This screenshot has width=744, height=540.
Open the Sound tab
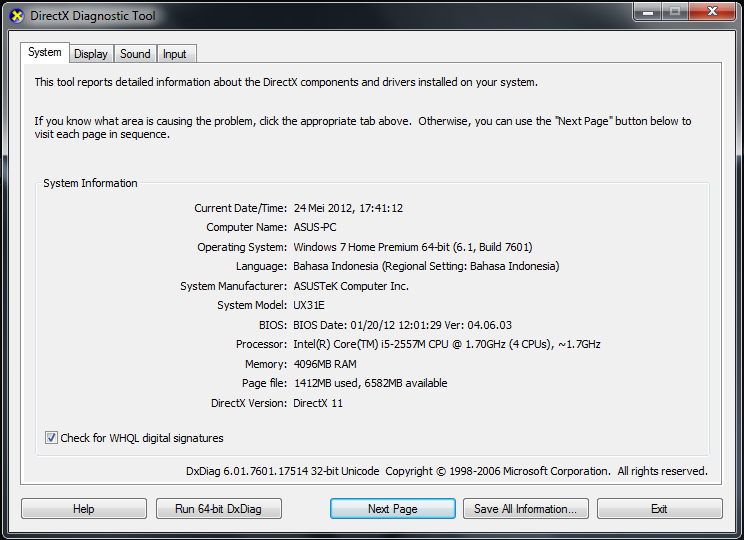coord(135,54)
